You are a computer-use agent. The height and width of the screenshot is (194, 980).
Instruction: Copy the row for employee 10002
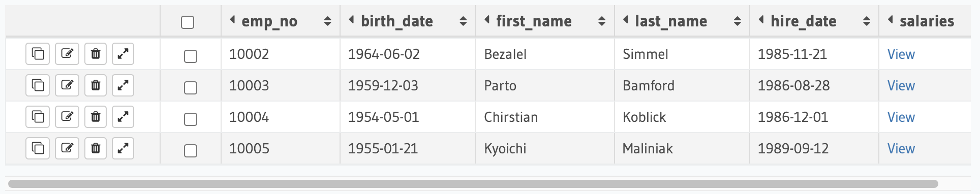tap(38, 54)
